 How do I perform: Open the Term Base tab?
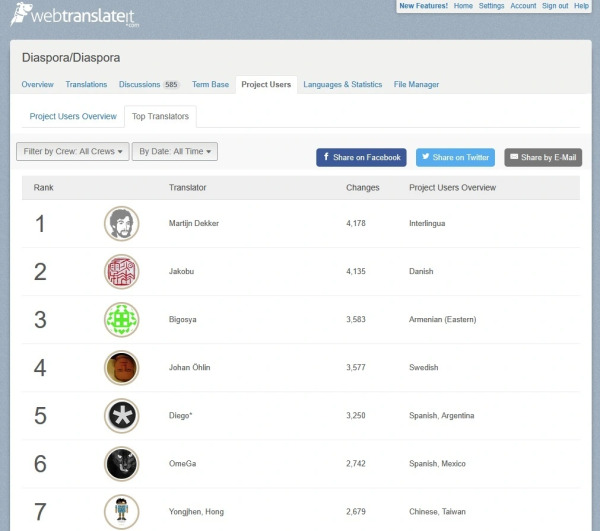pos(208,85)
